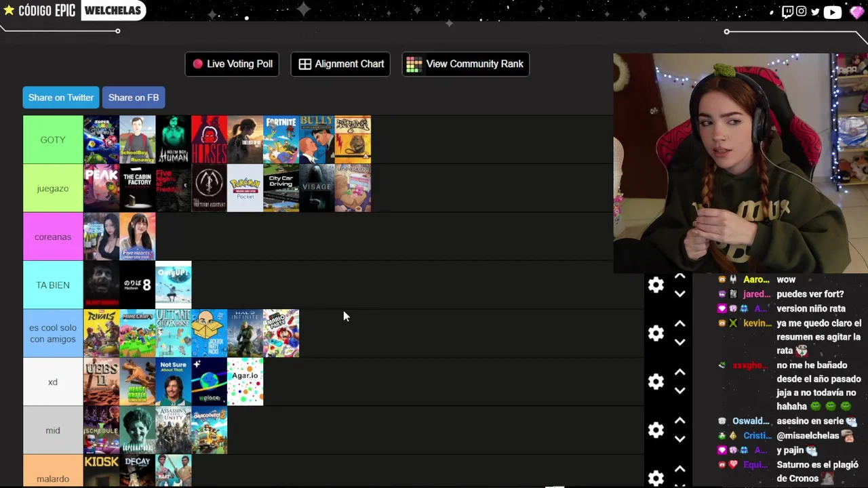Move malardo tier up

click(x=679, y=469)
